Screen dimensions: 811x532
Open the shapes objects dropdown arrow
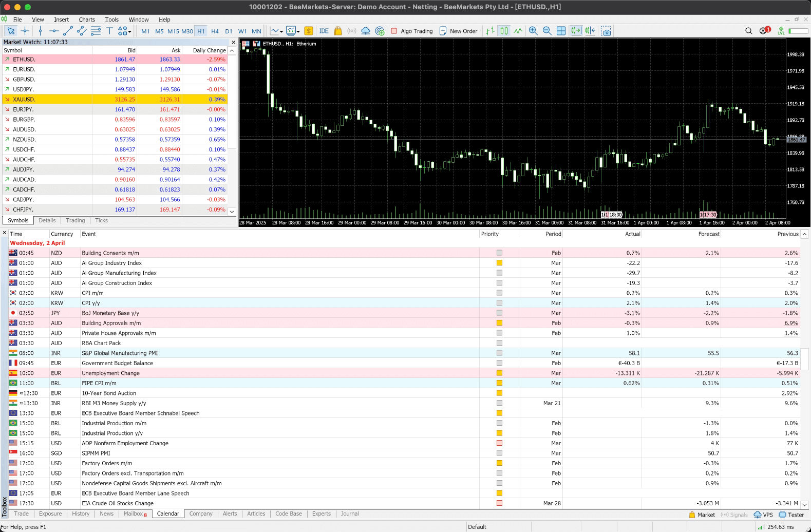pyautogui.click(x=130, y=31)
